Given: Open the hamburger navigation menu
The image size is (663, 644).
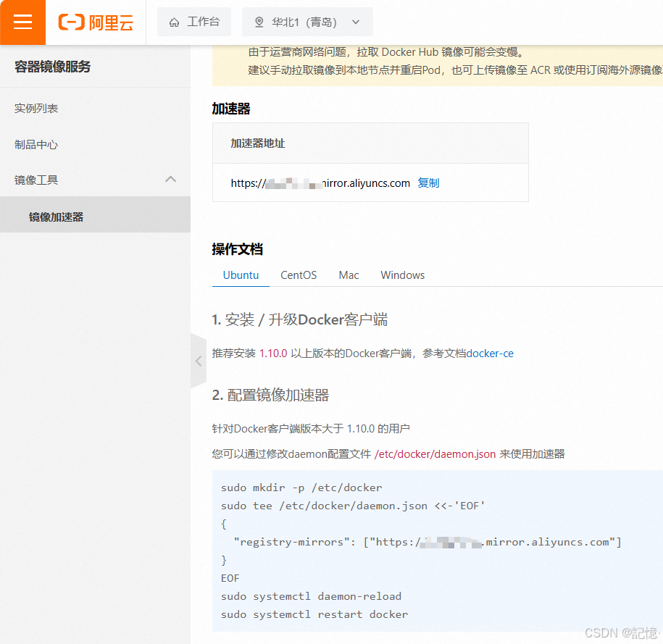Looking at the screenshot, I should coord(23,22).
